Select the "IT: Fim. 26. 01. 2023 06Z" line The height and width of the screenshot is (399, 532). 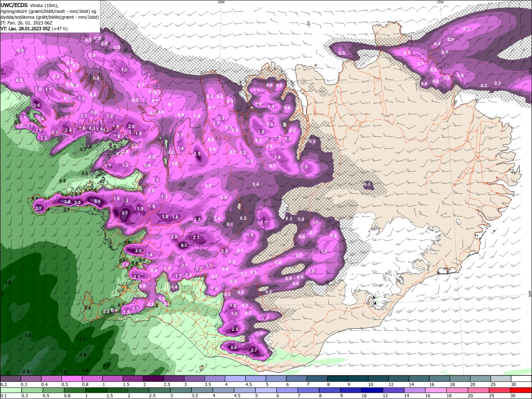point(26,23)
